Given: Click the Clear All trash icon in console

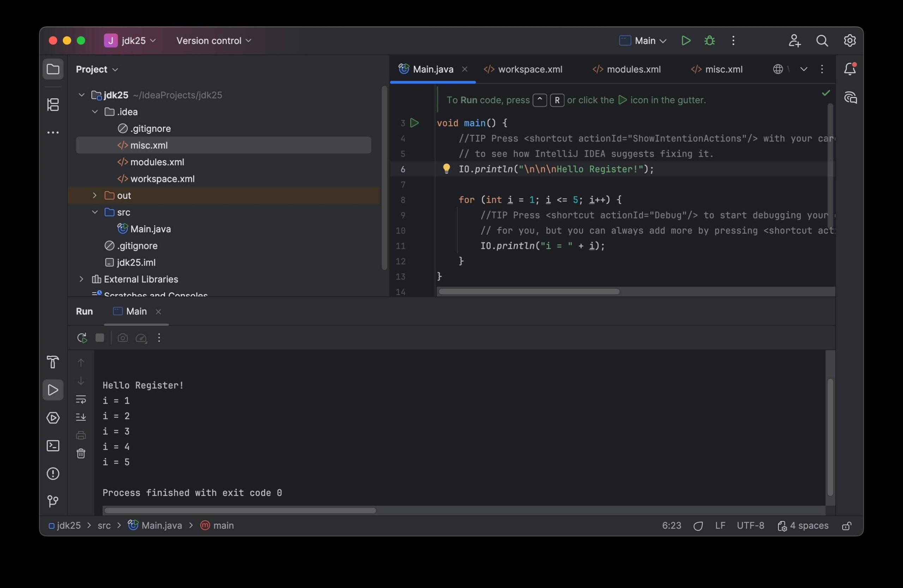Looking at the screenshot, I should click(81, 453).
